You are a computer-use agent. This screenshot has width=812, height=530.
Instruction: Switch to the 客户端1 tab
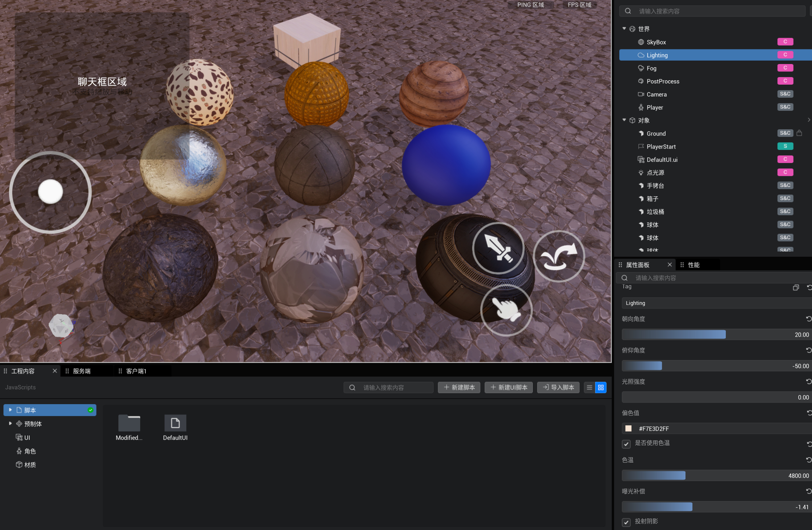(x=136, y=371)
